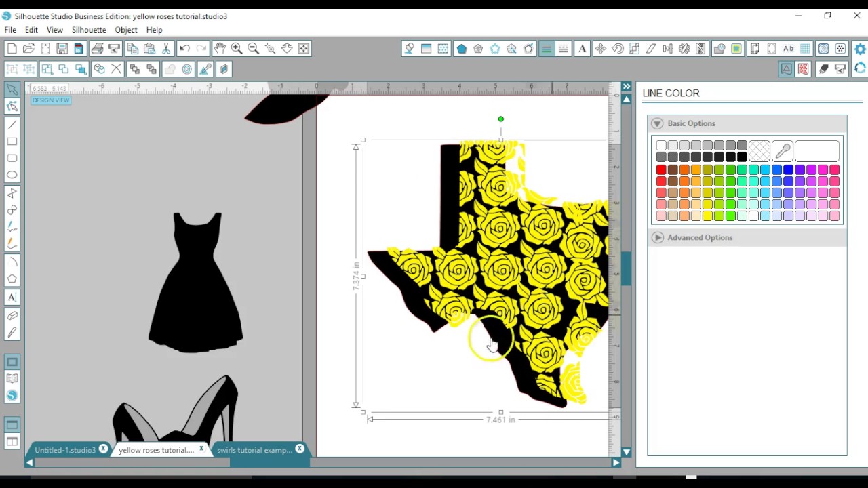
Task: Collapse side panel with double chevron
Action: (627, 87)
